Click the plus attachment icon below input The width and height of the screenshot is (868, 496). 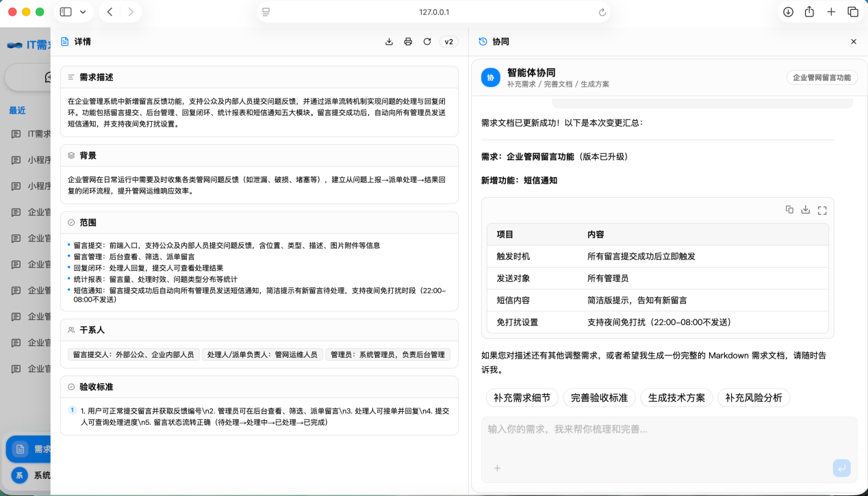coord(498,468)
